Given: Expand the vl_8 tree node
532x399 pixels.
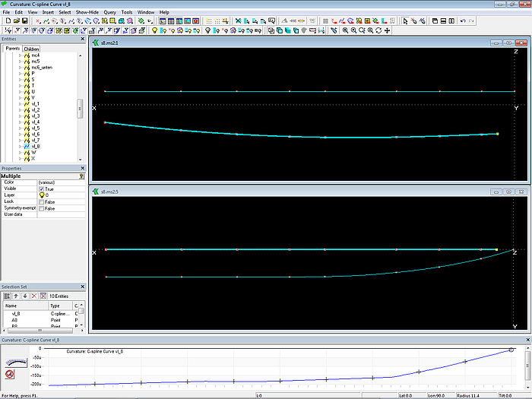Looking at the screenshot, I should 21,146.
